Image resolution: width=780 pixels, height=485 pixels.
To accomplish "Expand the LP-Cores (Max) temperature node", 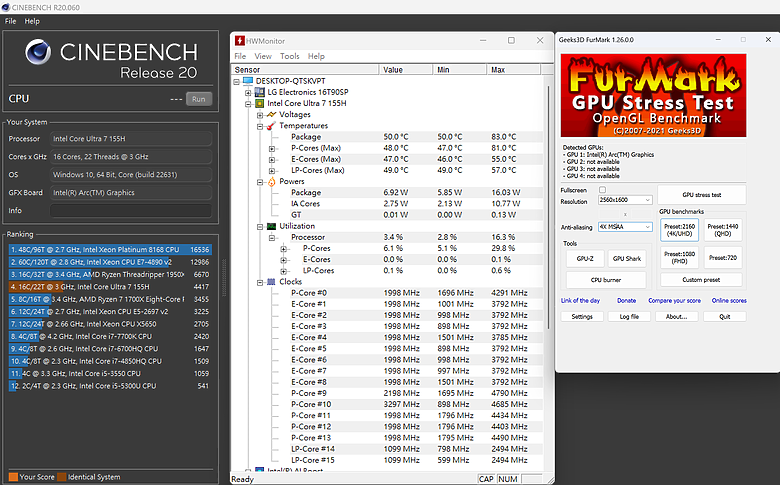I will click(x=272, y=171).
